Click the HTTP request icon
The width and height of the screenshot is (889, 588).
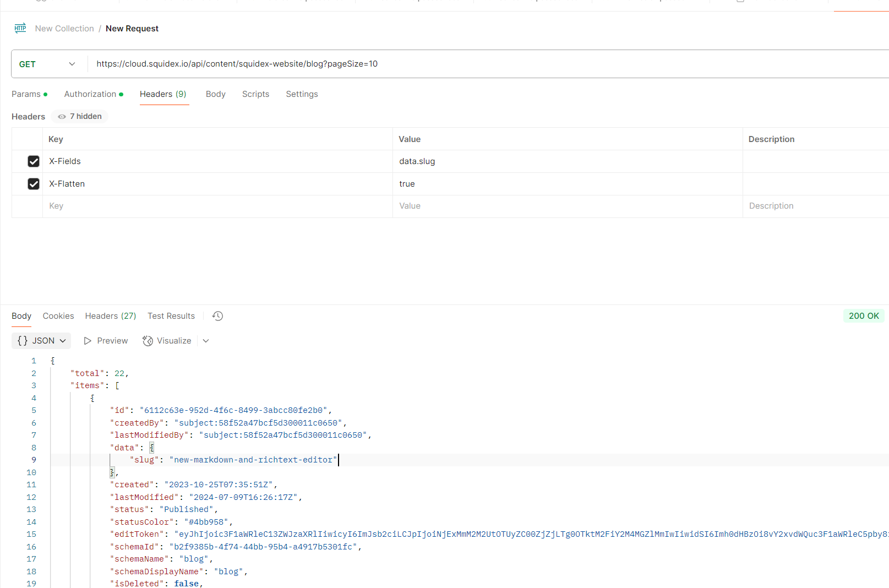[20, 28]
